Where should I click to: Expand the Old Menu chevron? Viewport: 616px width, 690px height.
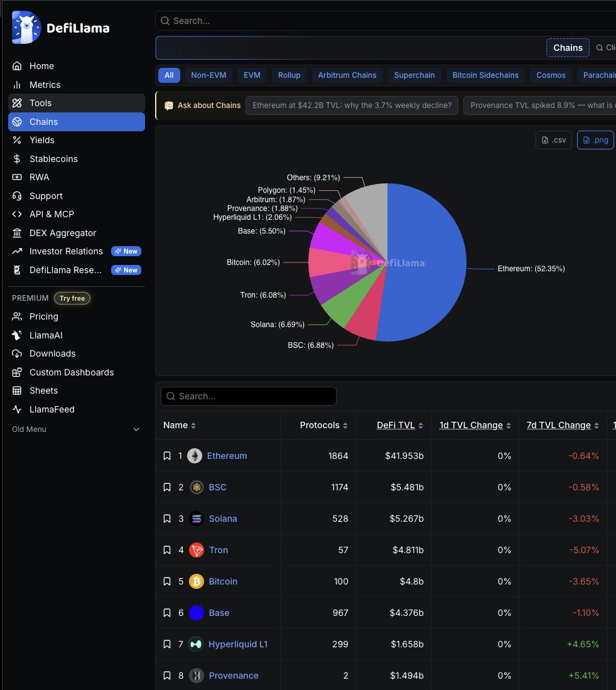(x=136, y=429)
